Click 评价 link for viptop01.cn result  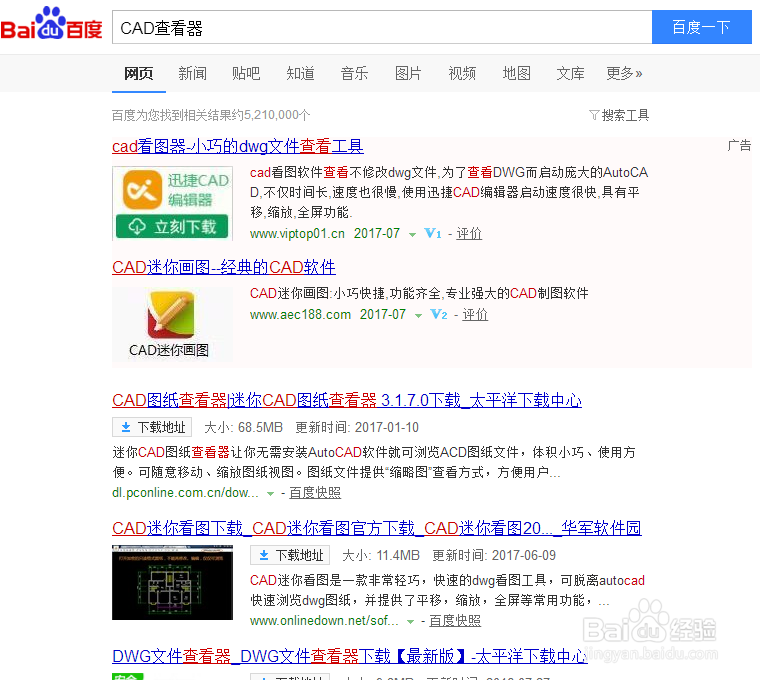[x=469, y=234]
